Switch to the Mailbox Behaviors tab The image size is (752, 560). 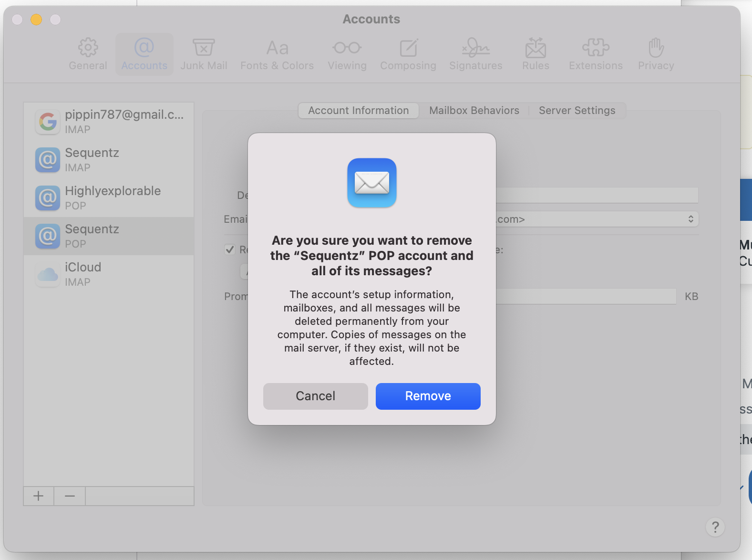pos(474,111)
